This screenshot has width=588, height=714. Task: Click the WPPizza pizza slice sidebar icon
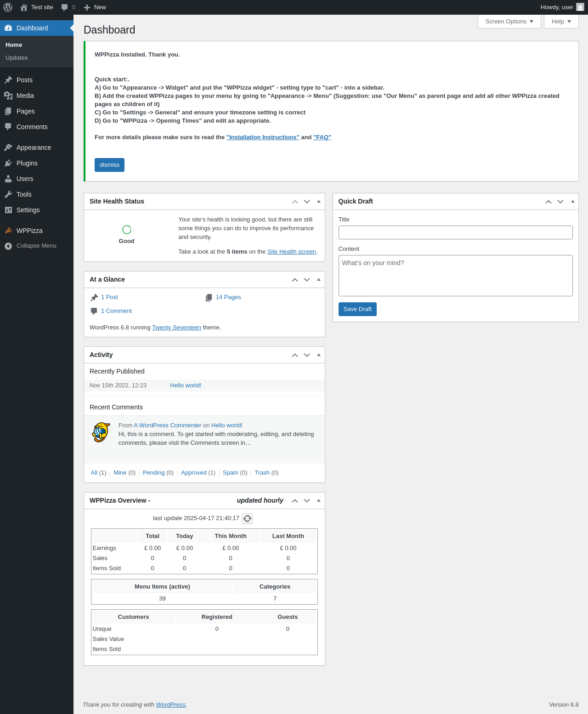click(x=8, y=231)
